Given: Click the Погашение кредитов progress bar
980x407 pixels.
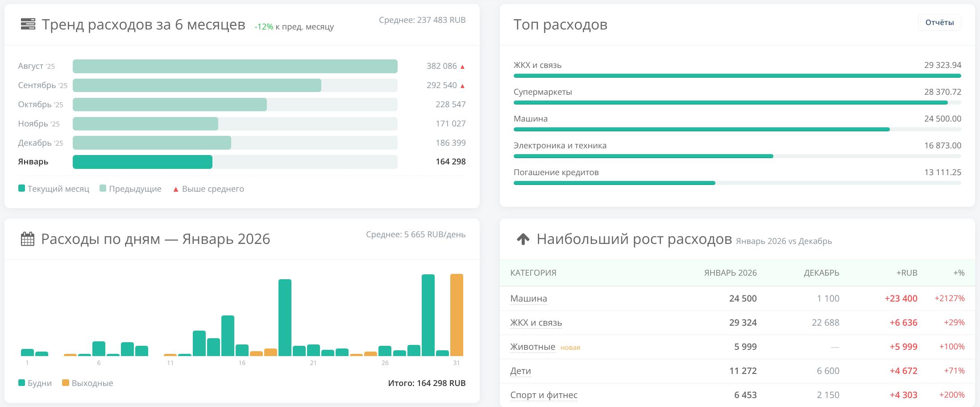Looking at the screenshot, I should pos(614,183).
